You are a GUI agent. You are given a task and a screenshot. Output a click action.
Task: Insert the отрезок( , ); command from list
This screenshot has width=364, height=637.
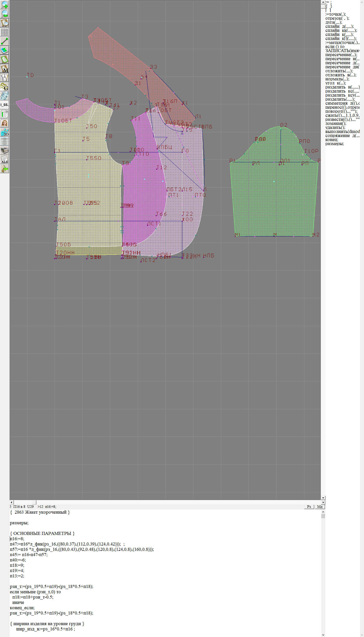coord(337,18)
